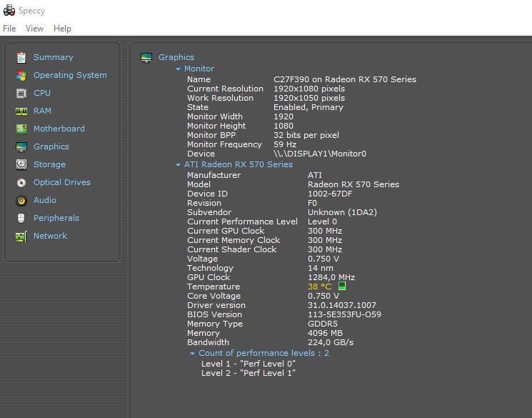
Task: Collapse the Monitor section arrow
Action: tap(178, 69)
